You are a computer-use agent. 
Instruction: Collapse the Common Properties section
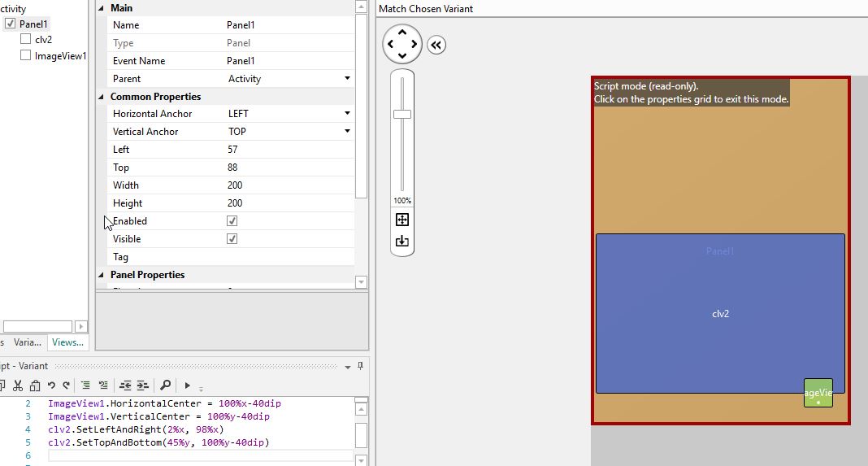click(102, 97)
